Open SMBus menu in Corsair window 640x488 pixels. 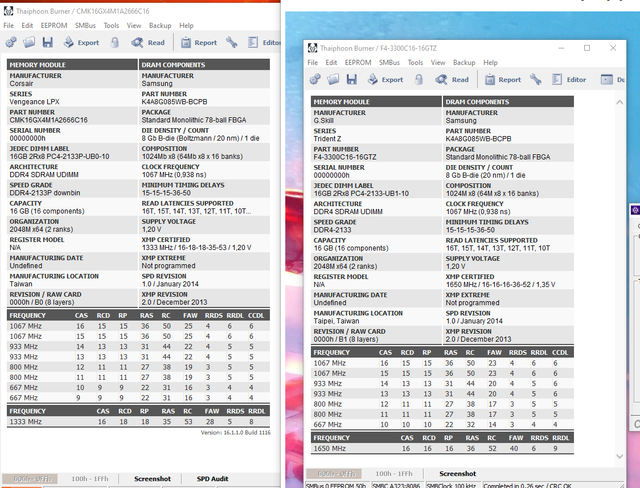tap(85, 25)
